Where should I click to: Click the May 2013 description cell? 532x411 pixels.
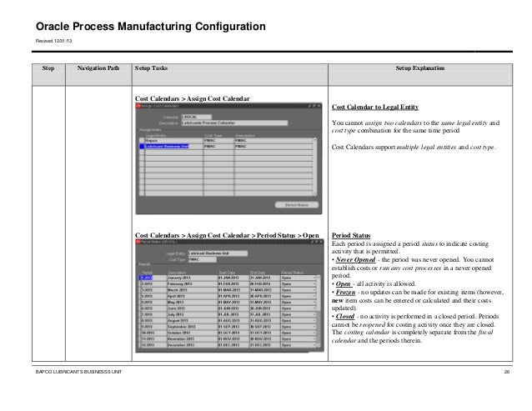(x=192, y=302)
